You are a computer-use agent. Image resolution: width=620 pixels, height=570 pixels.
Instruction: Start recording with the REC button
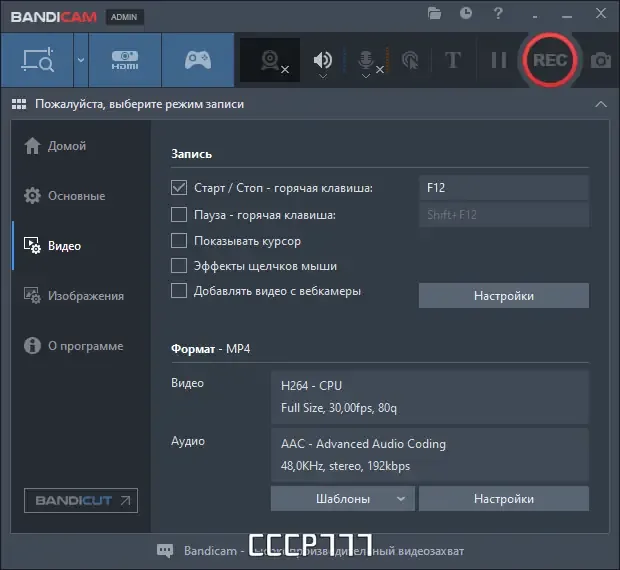[550, 60]
